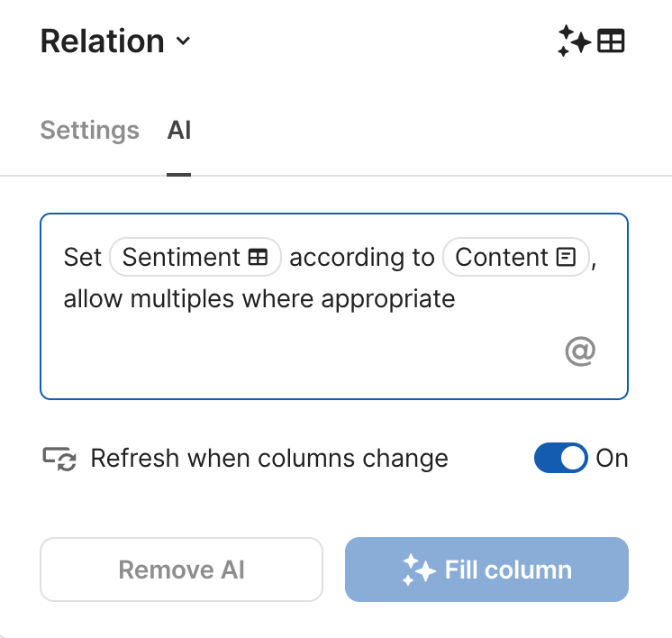Click the Fill column button label
Screen dimensions: 672x638
point(508,570)
